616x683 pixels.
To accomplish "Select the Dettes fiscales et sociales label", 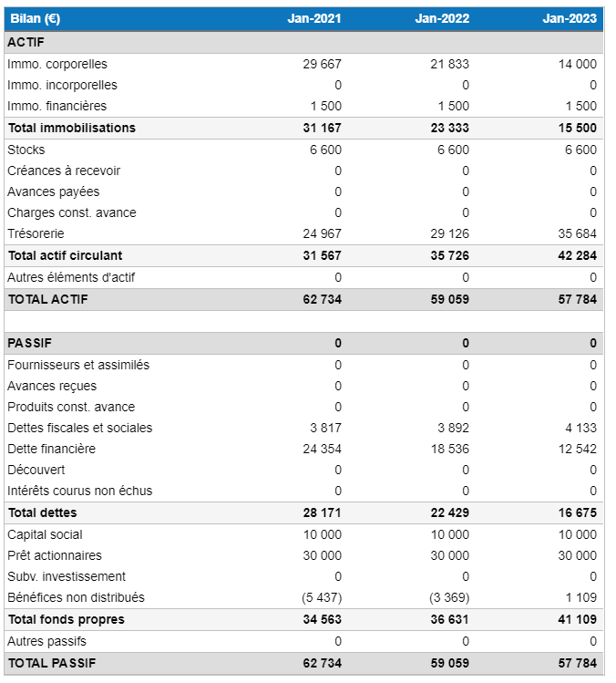I will [x=79, y=428].
